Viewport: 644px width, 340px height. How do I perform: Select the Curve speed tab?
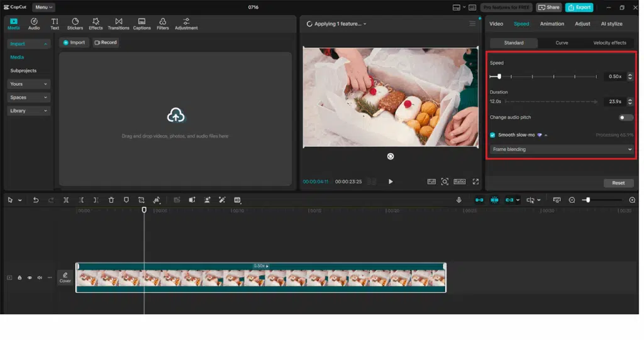(562, 43)
